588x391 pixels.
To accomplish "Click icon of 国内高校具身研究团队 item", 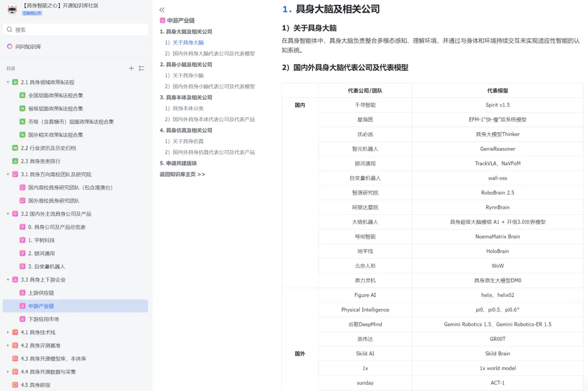I will [x=22, y=187].
